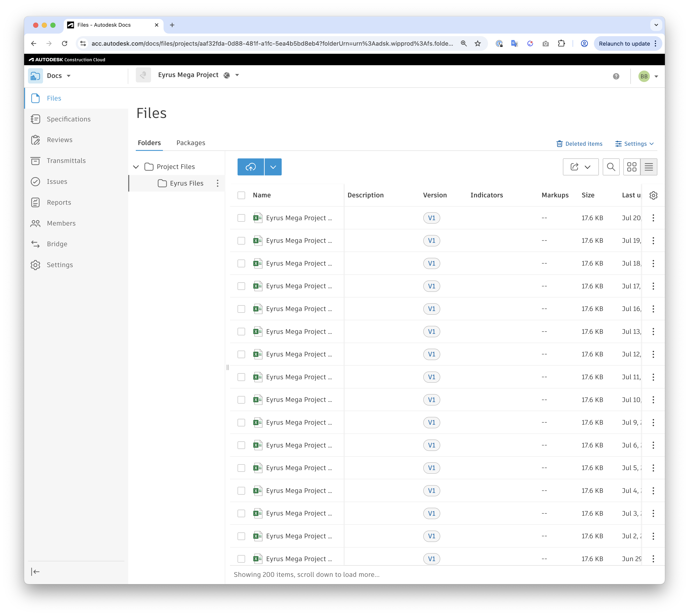Sort by the Size column header
Viewport: 689px width, 616px height.
(588, 195)
